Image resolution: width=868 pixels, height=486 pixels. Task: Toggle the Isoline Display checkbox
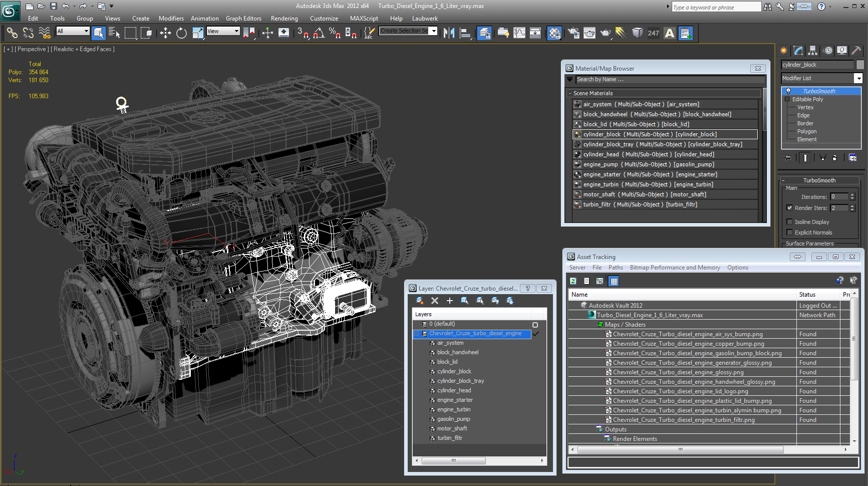[x=789, y=222]
